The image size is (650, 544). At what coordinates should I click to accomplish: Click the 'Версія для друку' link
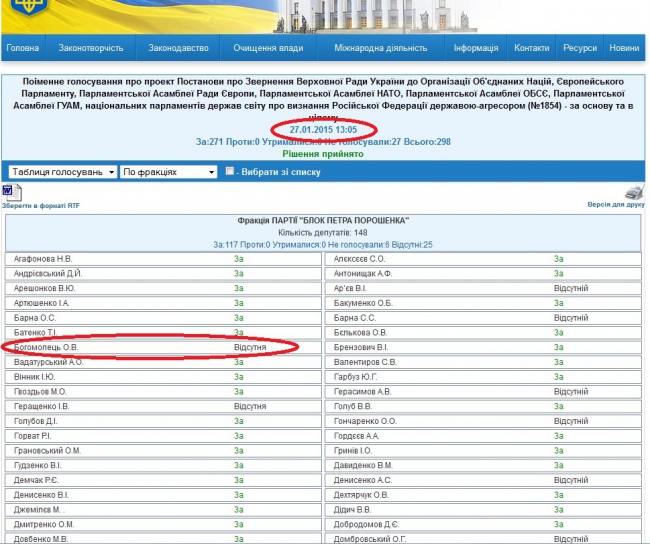tap(615, 204)
